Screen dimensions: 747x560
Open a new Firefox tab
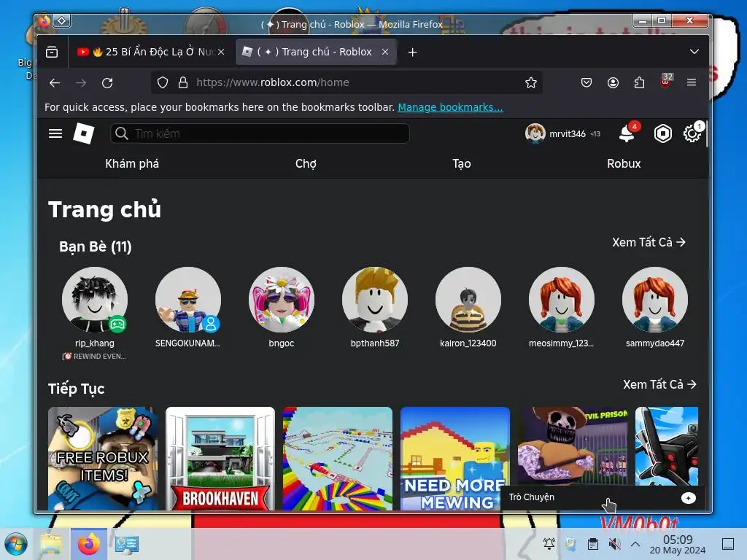coord(413,52)
